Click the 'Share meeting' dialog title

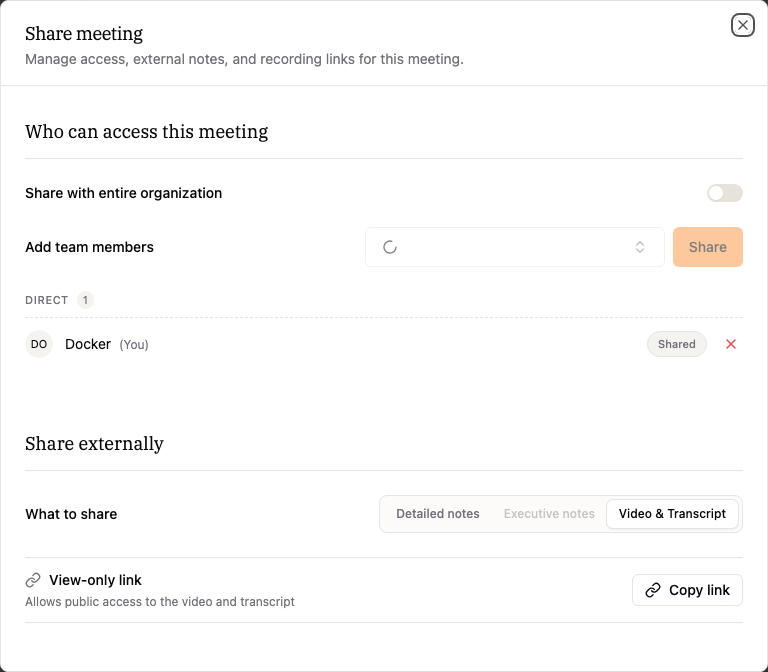click(84, 34)
